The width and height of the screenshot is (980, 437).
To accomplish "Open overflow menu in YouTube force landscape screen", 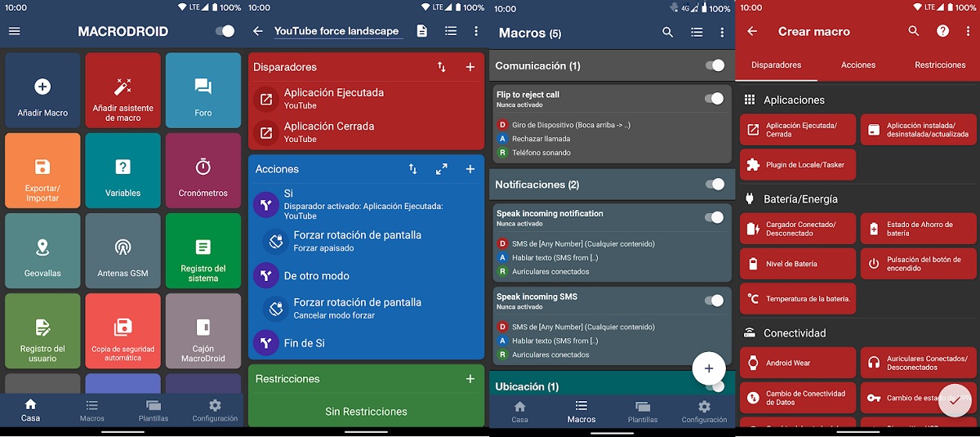I will pyautogui.click(x=477, y=31).
